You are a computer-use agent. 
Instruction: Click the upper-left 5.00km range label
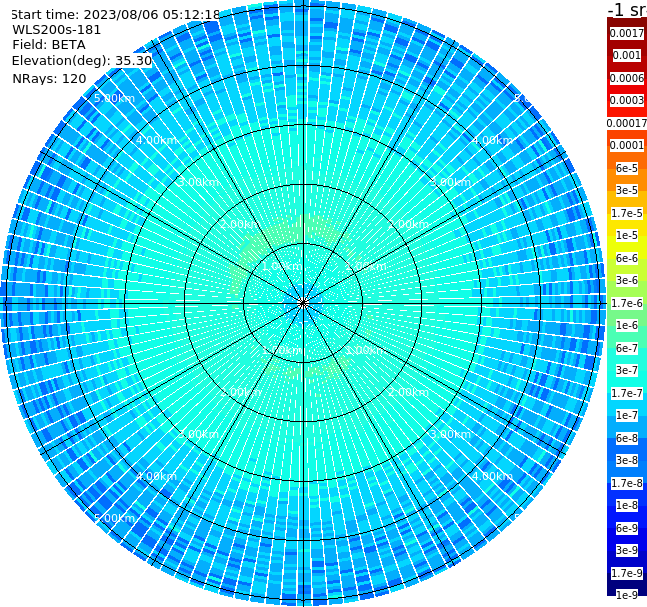(x=114, y=98)
